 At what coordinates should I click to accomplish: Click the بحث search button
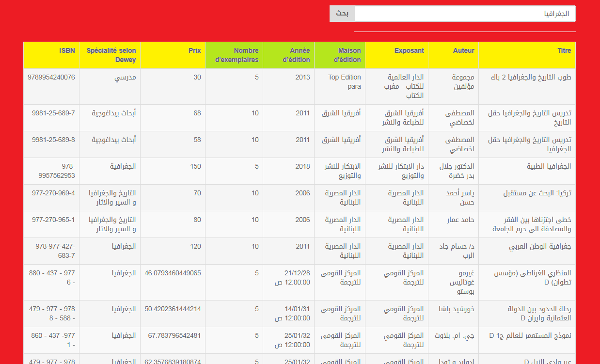pos(342,14)
